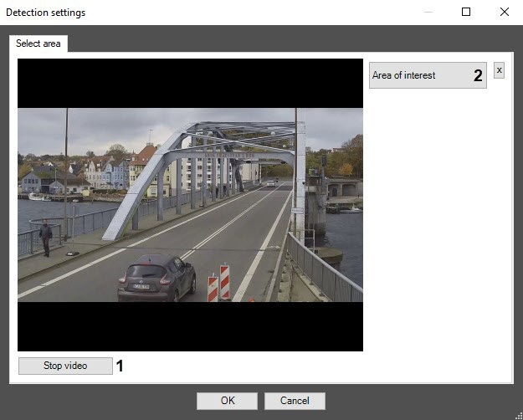Image resolution: width=523 pixels, height=420 pixels.
Task: Click the distant car on the bridge road
Action: point(270,183)
